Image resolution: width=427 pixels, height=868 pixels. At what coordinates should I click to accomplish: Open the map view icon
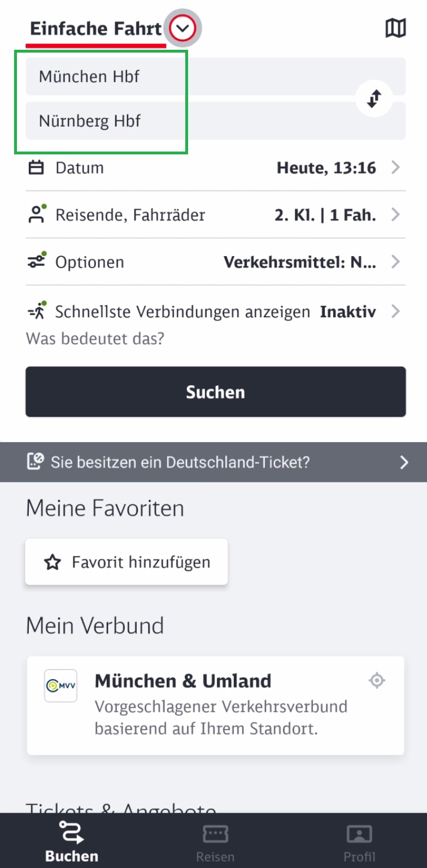click(x=395, y=28)
